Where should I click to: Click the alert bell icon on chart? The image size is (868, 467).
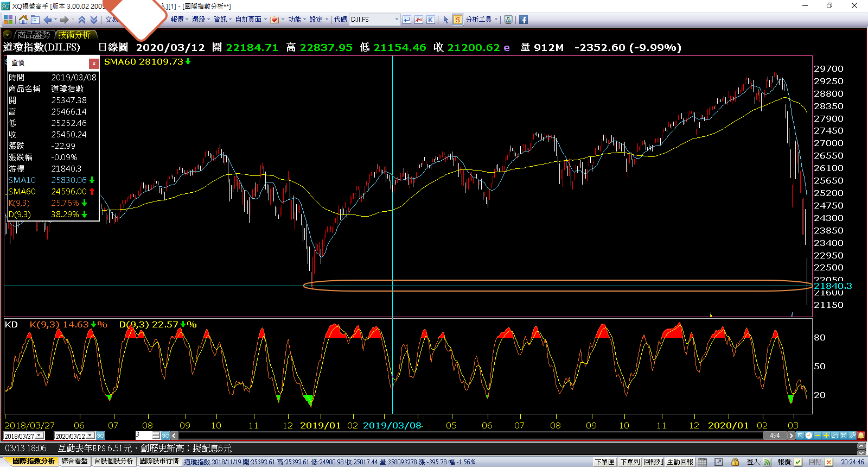tap(861, 436)
